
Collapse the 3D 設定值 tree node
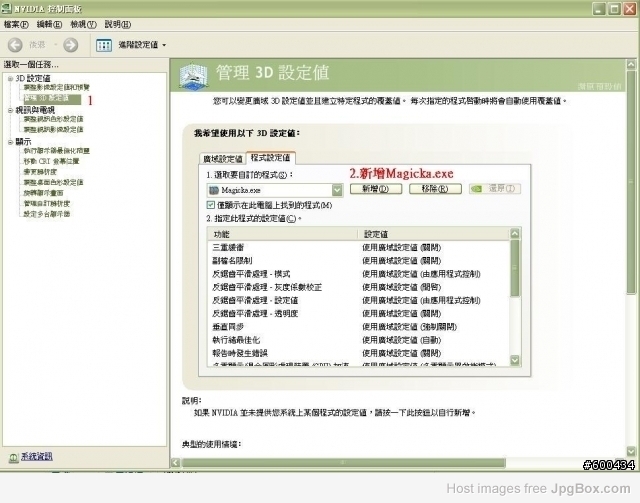(x=10, y=78)
